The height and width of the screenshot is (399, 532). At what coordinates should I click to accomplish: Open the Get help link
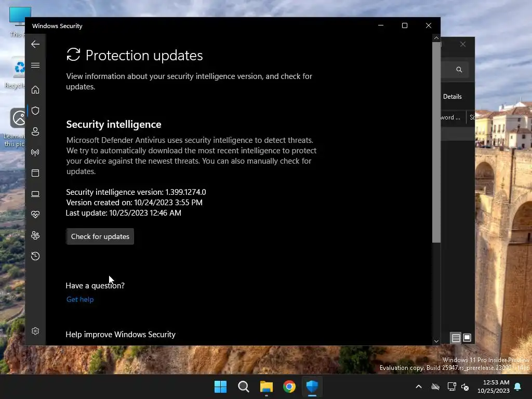(80, 299)
